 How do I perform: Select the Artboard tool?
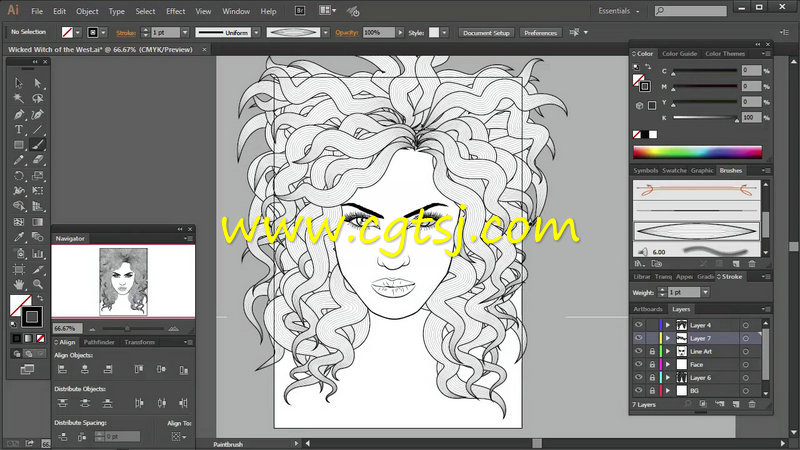pyautogui.click(x=19, y=269)
